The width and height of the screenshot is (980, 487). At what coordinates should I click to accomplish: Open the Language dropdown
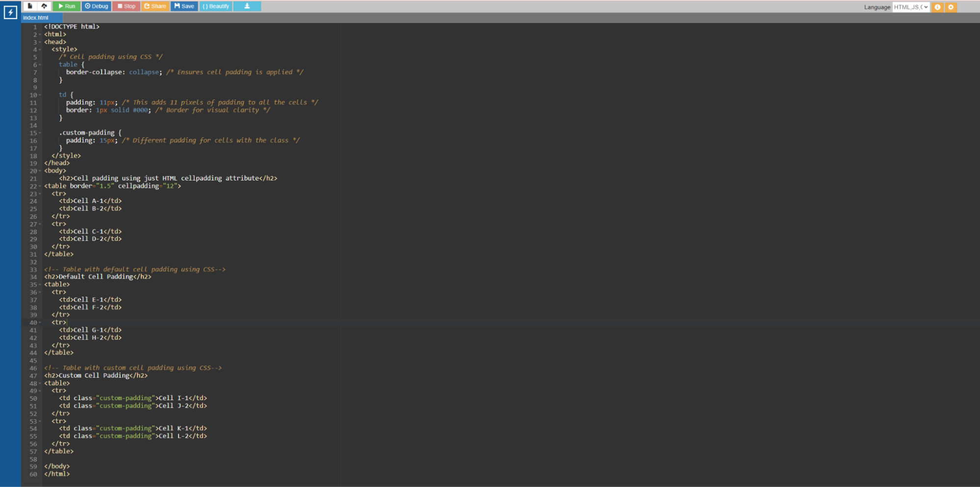point(911,7)
